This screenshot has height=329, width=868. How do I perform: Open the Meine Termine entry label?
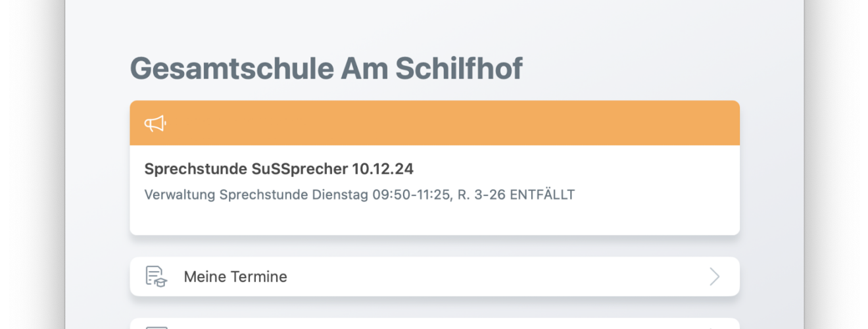click(235, 276)
